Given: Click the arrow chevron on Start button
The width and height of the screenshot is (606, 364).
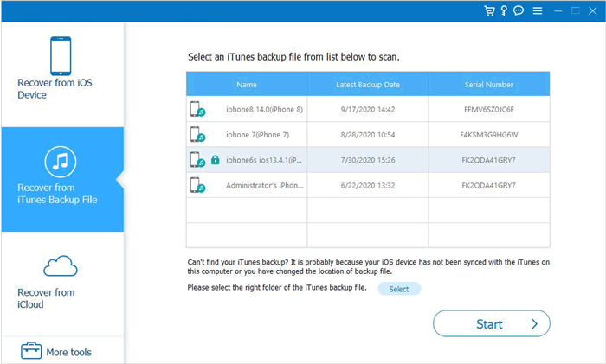Looking at the screenshot, I should point(534,324).
